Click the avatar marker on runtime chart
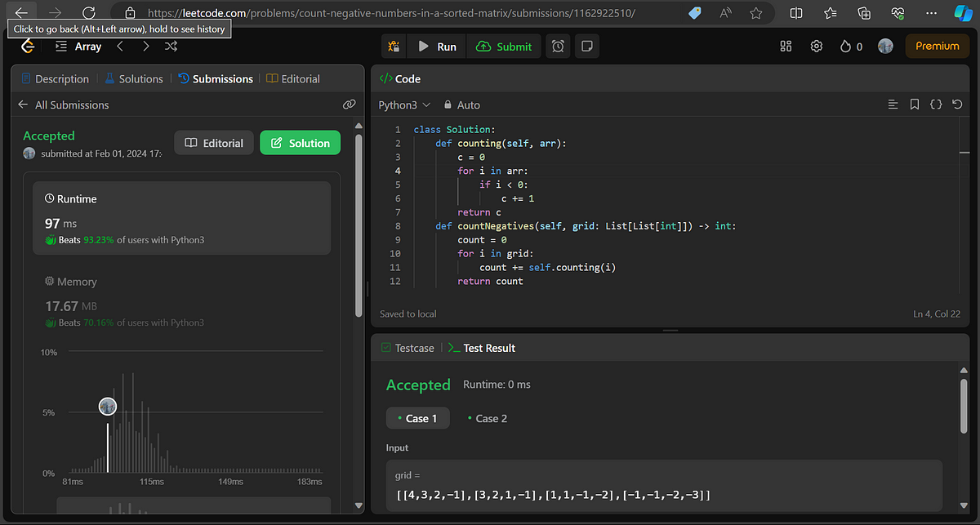 [108, 406]
